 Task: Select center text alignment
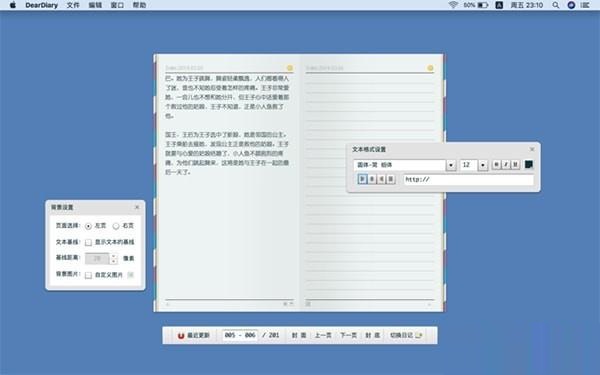point(372,179)
